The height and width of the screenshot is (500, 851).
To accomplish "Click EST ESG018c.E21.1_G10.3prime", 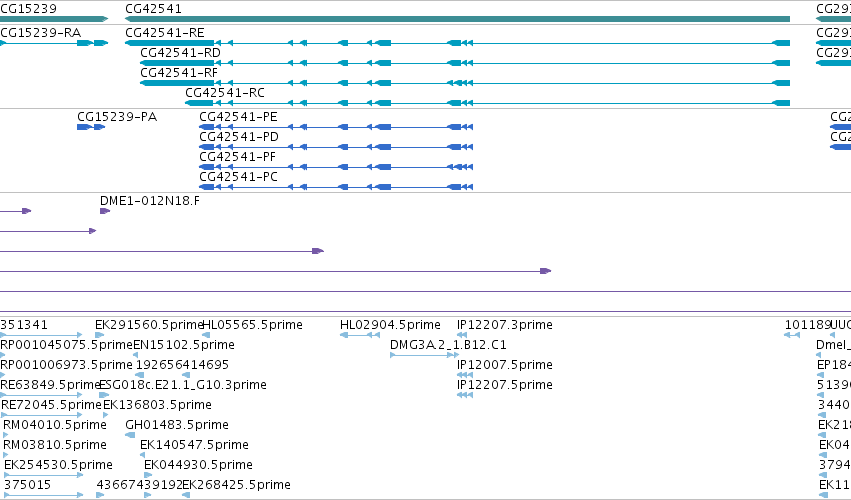I will (x=183, y=385).
